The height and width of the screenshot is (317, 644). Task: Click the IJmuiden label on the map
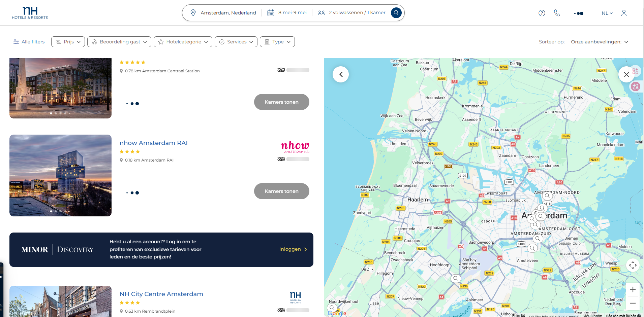pos(398,144)
